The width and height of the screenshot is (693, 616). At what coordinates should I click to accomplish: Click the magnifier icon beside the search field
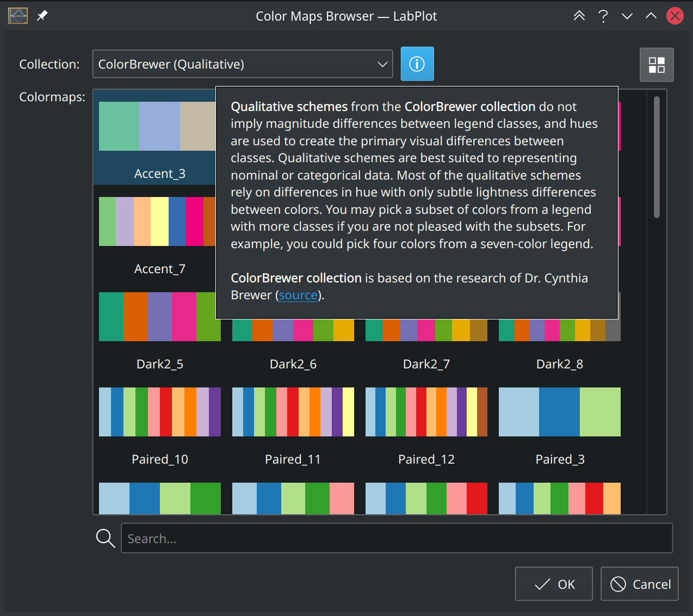(x=105, y=538)
